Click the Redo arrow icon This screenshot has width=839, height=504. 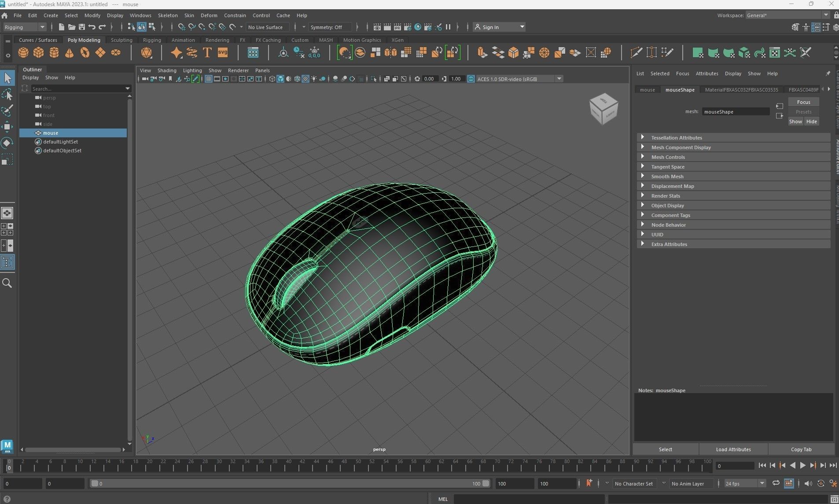coord(102,27)
